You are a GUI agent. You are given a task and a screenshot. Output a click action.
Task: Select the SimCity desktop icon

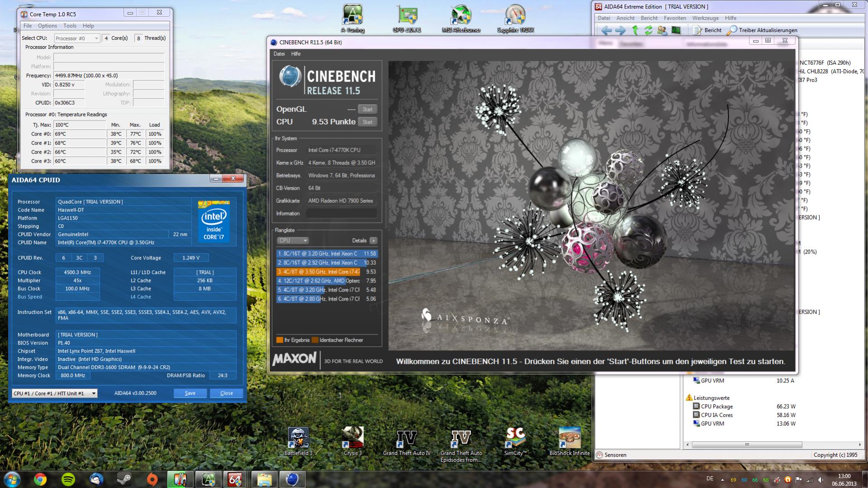click(515, 441)
